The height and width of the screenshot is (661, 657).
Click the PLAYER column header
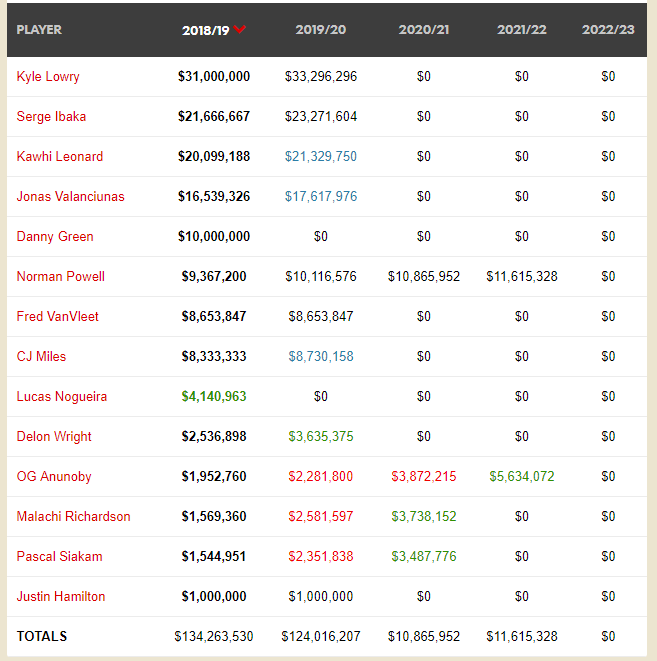(39, 30)
